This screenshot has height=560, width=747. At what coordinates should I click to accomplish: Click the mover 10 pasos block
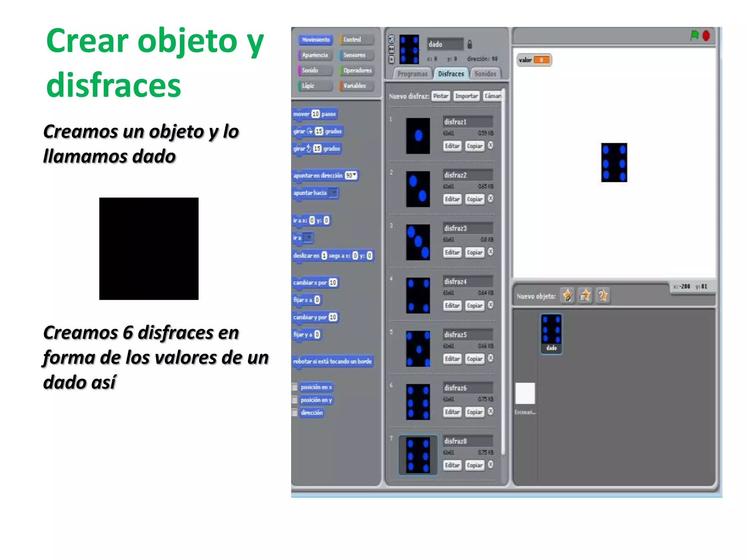(315, 114)
